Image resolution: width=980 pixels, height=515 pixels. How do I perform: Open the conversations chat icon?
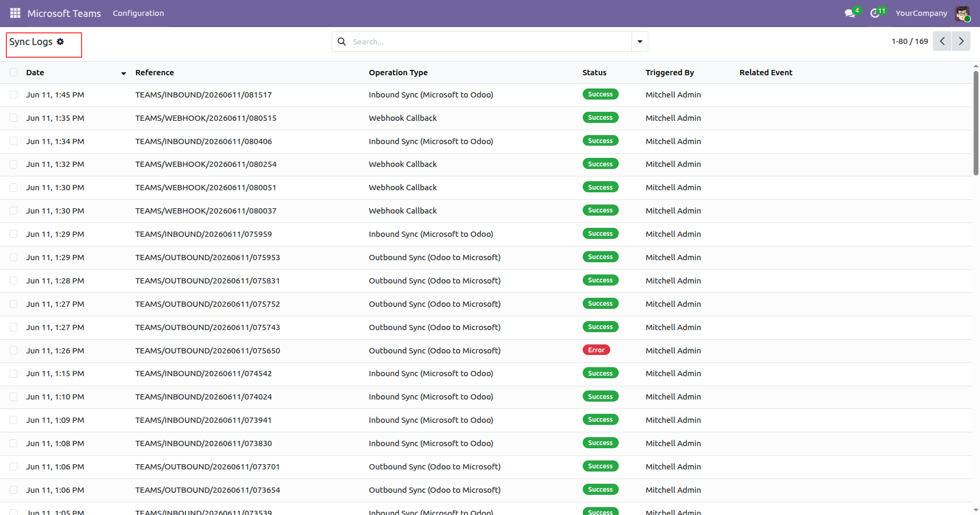click(850, 13)
